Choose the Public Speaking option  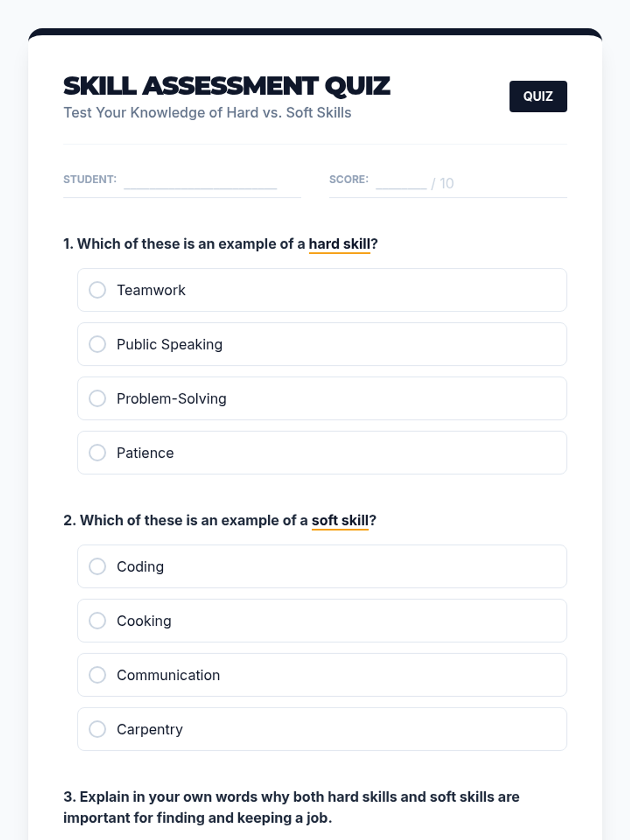pyautogui.click(x=97, y=344)
